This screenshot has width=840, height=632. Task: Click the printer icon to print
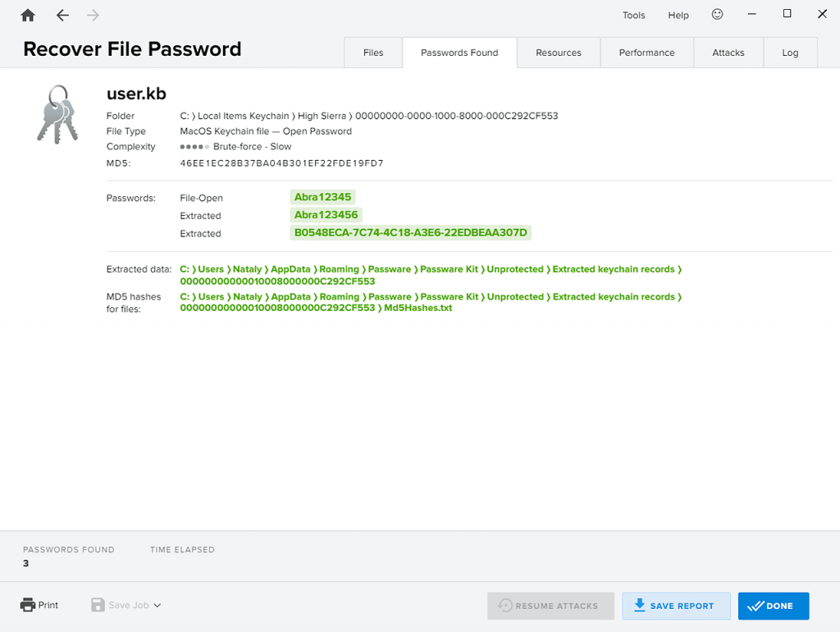(x=27, y=605)
